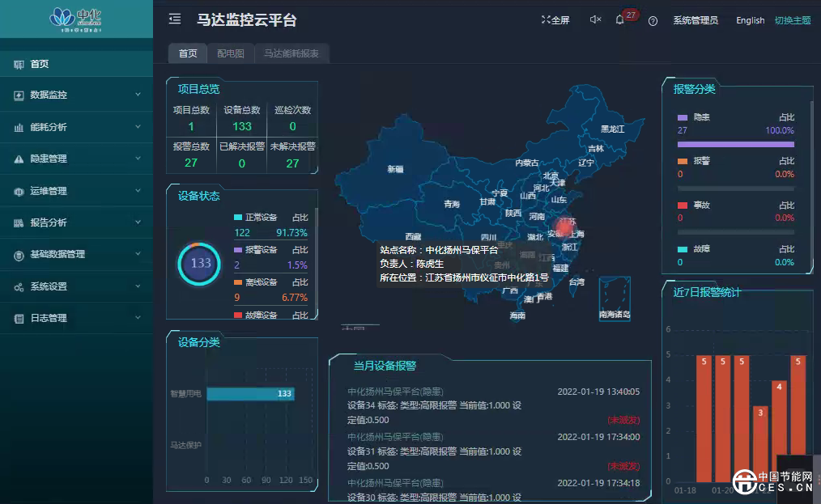Click the 隐患 100% purple progress bar
821x504 pixels.
(x=736, y=145)
